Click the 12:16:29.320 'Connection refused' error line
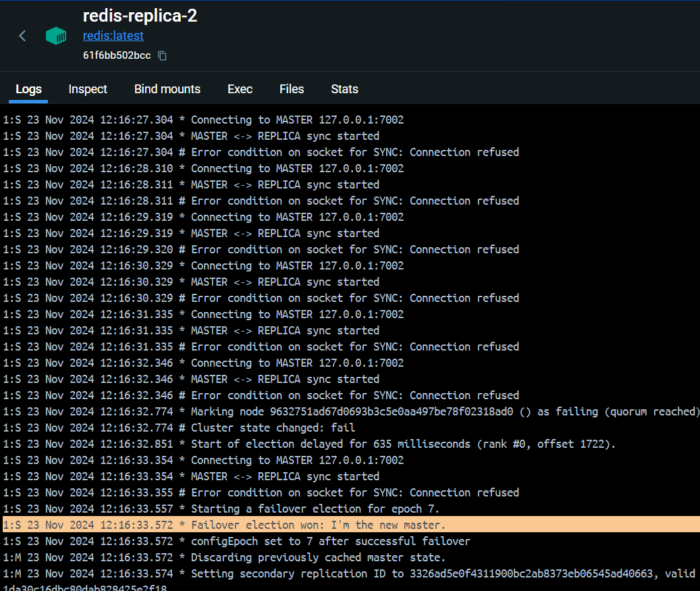Viewport: 700px width, 591px height. pyautogui.click(x=261, y=249)
